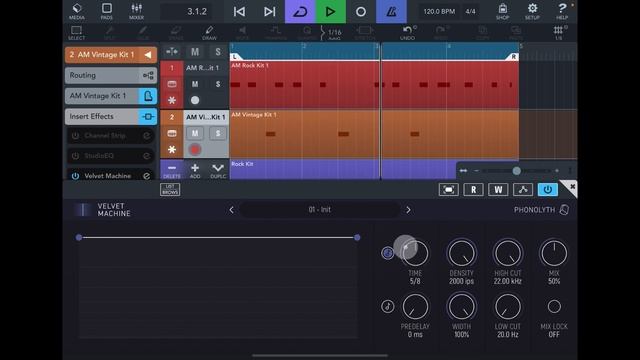Start playback with the green play button

[331, 11]
